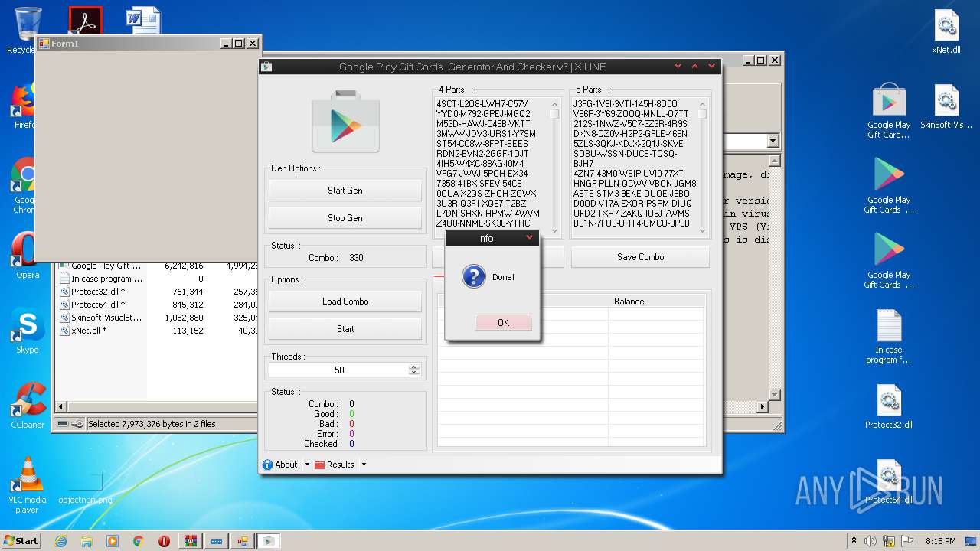Open the Results menu item
980x551 pixels.
tap(335, 465)
